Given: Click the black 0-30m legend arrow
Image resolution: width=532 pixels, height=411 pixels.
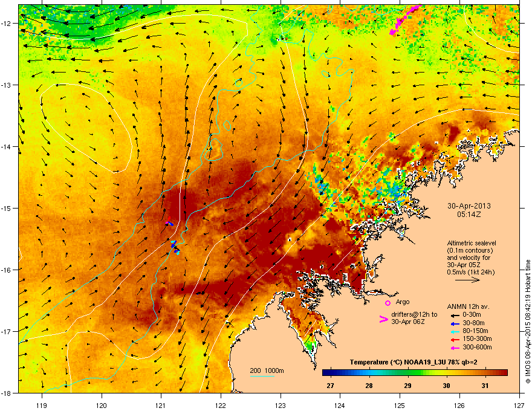Looking at the screenshot, I should click(x=455, y=315).
